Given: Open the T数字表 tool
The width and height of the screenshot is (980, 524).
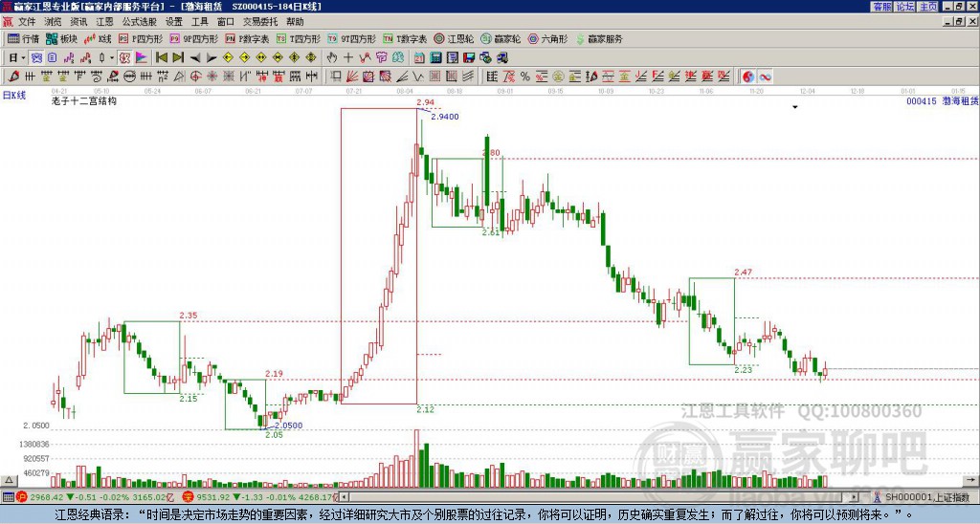Looking at the screenshot, I should pyautogui.click(x=405, y=38).
